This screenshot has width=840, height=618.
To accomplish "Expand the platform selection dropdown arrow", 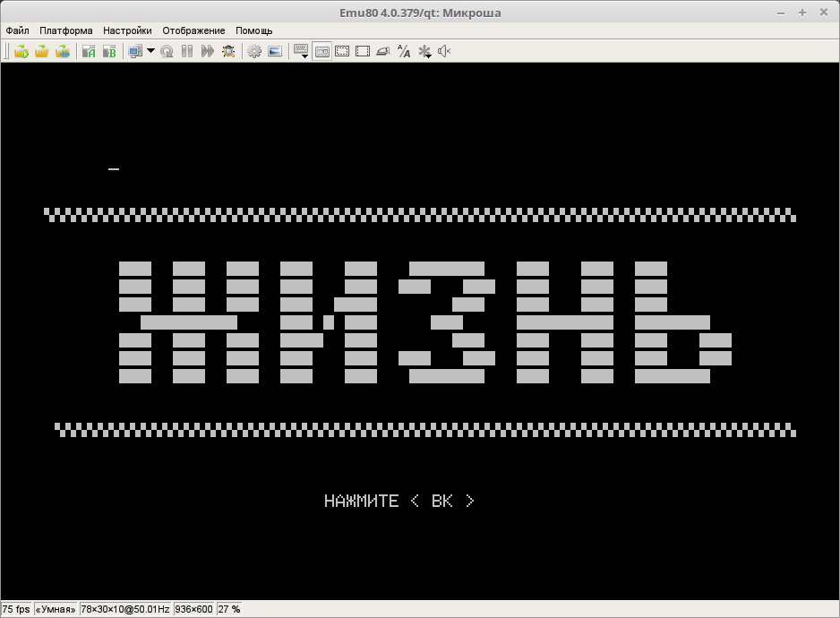I will tap(150, 51).
